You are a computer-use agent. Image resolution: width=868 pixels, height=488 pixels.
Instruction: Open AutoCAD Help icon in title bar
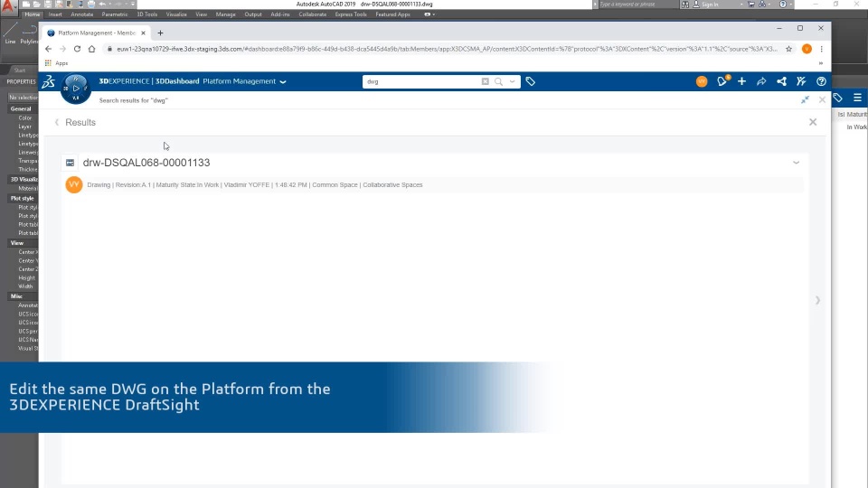point(783,4)
